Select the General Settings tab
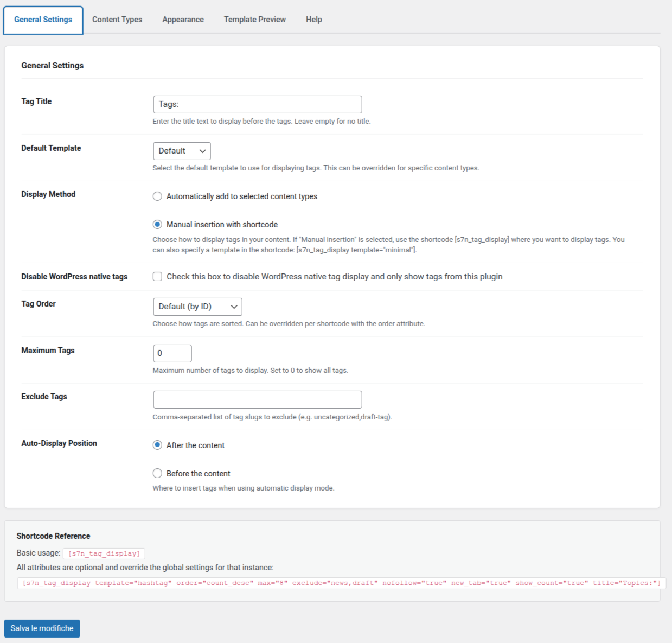The width and height of the screenshot is (672, 643). (x=43, y=20)
